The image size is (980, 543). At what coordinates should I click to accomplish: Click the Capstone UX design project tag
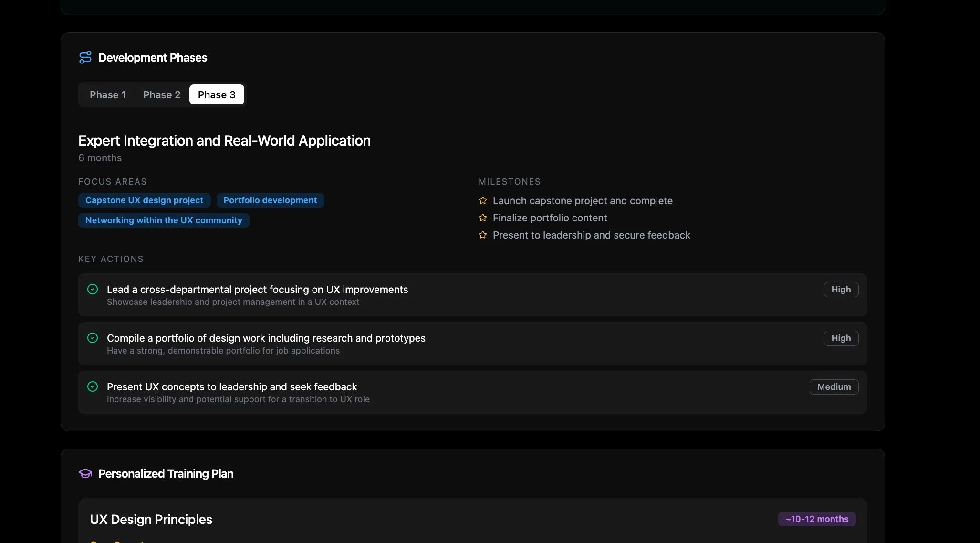144,200
